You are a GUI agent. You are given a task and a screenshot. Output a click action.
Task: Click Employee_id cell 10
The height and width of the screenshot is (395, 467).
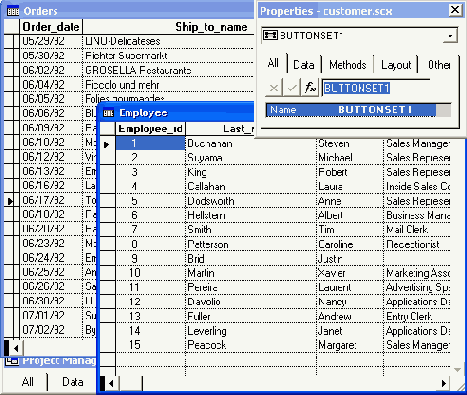(150, 273)
